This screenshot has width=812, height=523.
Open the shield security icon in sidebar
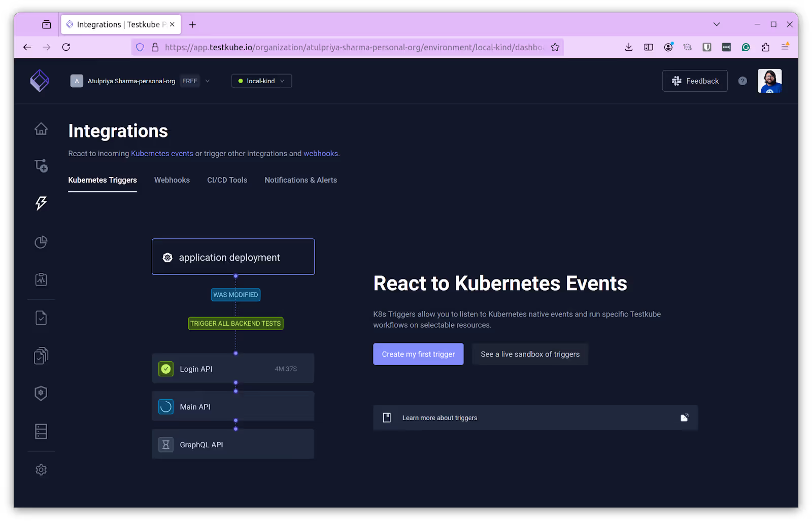point(41,393)
